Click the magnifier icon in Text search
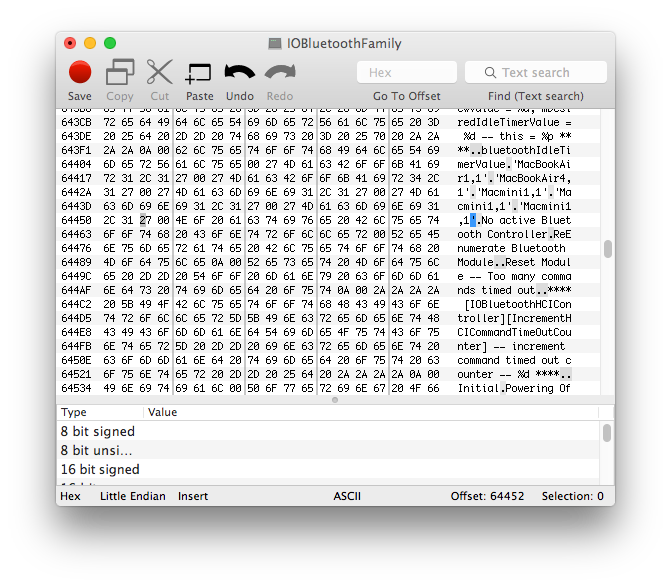 [490, 73]
